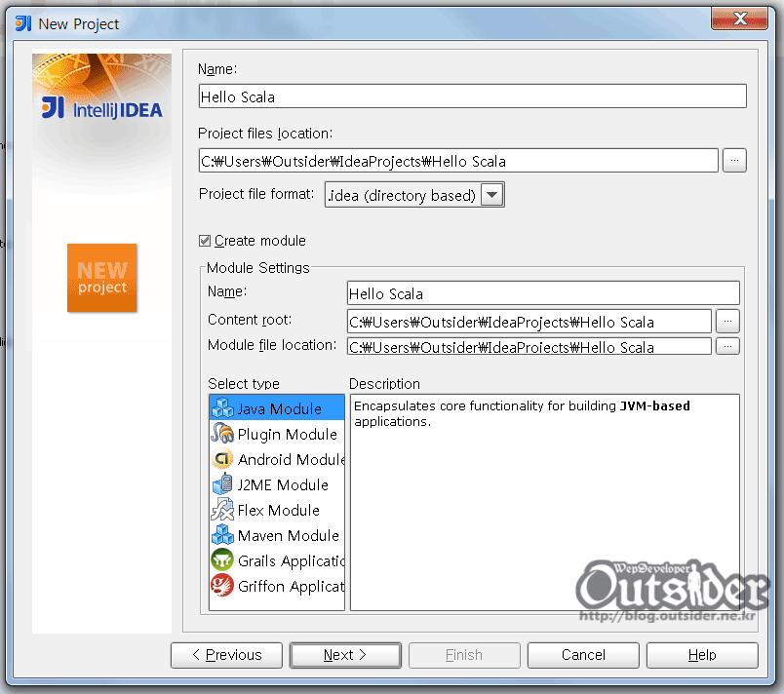Open the Project file format dropdown arrow
784x694 pixels.
[x=492, y=195]
